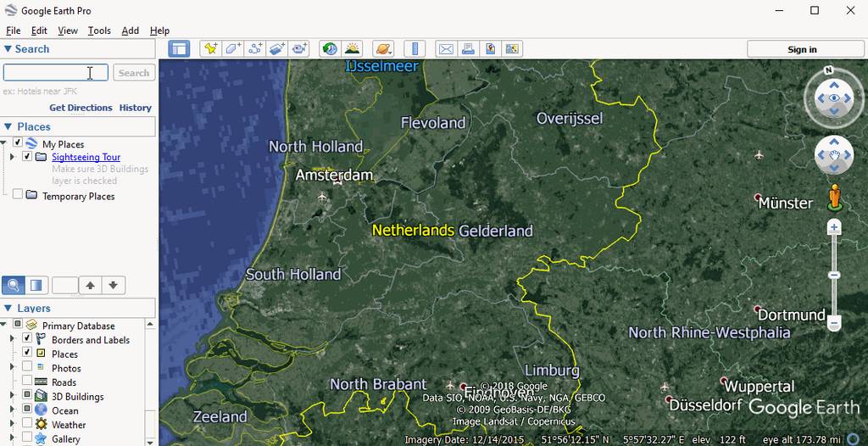The image size is (868, 446).
Task: Open the search History link
Action: [135, 108]
